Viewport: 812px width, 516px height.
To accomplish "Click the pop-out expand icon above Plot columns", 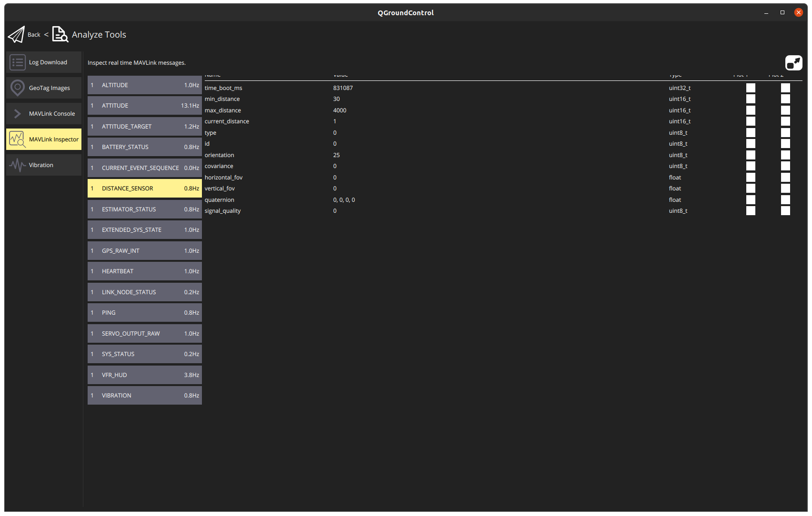I will point(794,62).
